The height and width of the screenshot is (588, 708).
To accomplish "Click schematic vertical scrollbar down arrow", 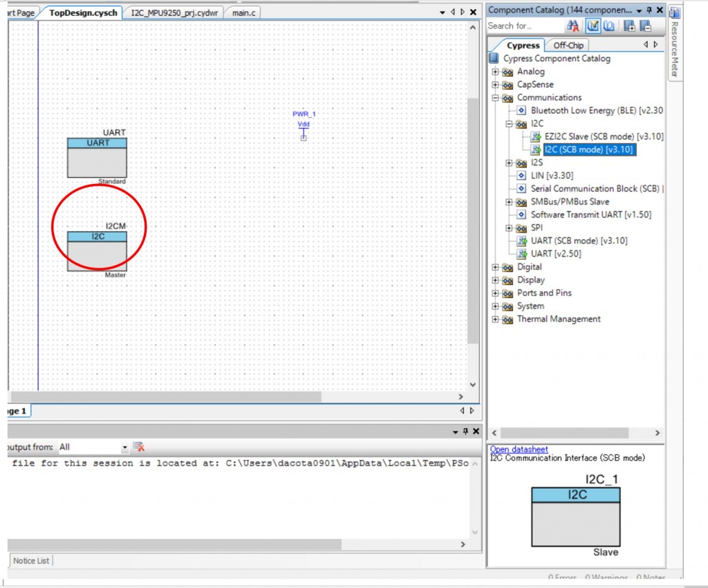I will (x=473, y=385).
